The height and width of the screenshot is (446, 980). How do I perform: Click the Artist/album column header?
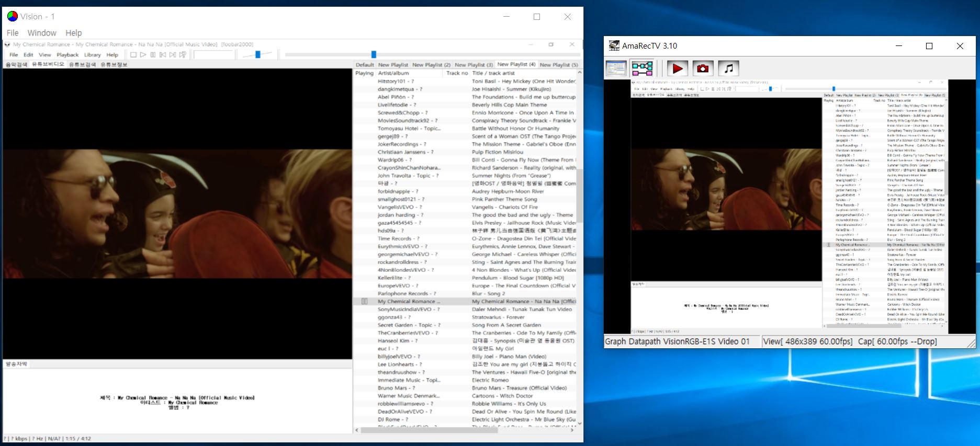[x=410, y=73]
